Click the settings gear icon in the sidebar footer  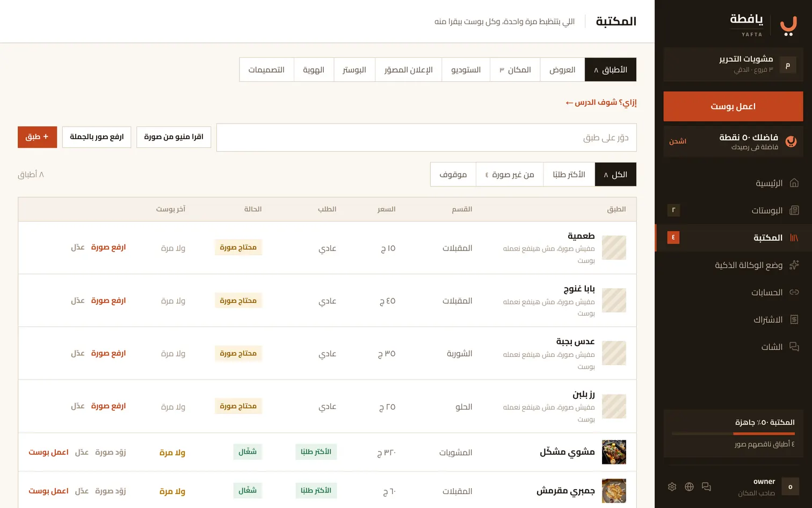point(672,486)
